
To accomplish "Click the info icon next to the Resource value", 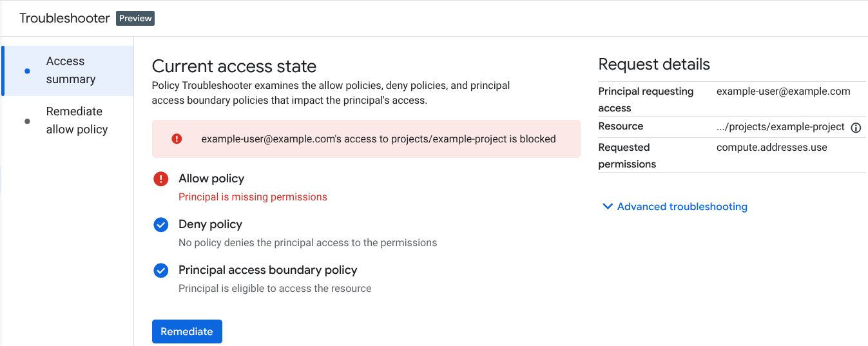I will (856, 128).
